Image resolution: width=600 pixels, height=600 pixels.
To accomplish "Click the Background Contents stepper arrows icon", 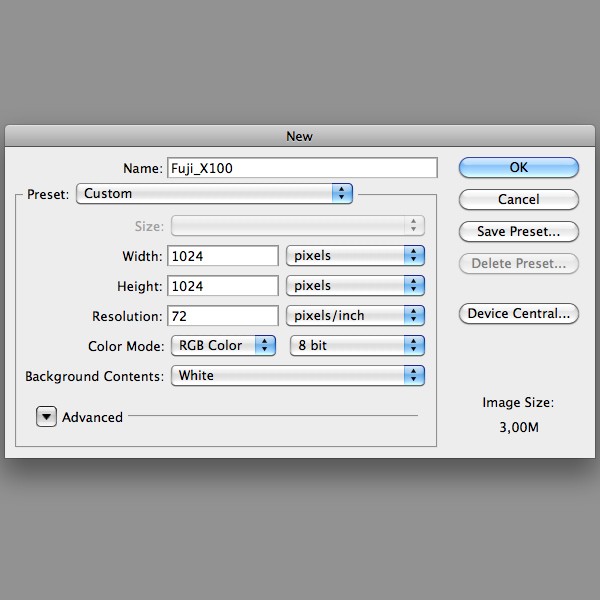I will click(x=414, y=375).
